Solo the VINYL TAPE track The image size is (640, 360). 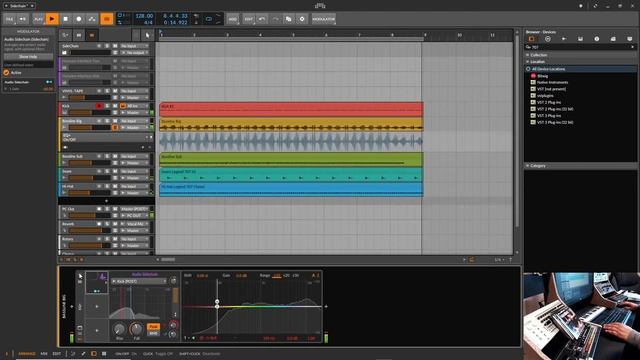coord(107,91)
